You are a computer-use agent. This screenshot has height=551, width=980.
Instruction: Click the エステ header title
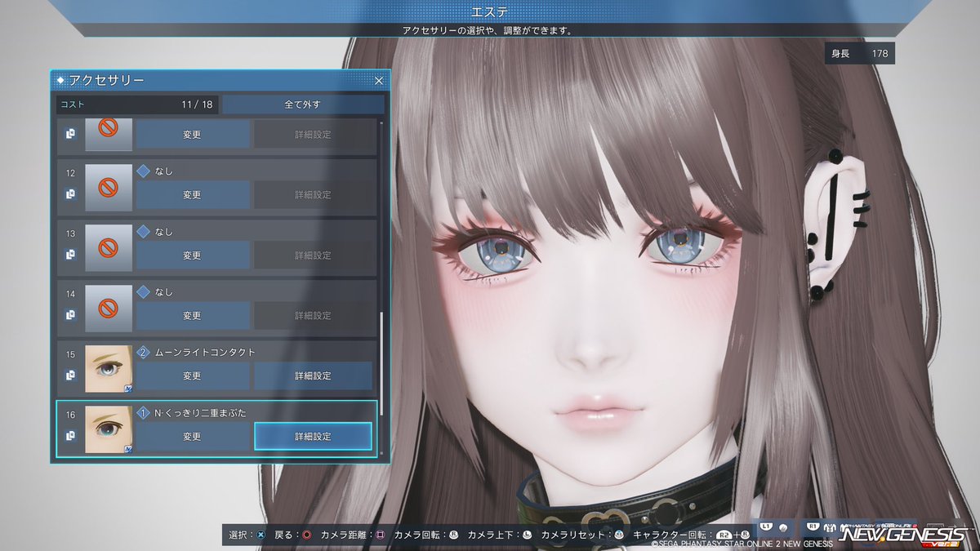tap(490, 11)
